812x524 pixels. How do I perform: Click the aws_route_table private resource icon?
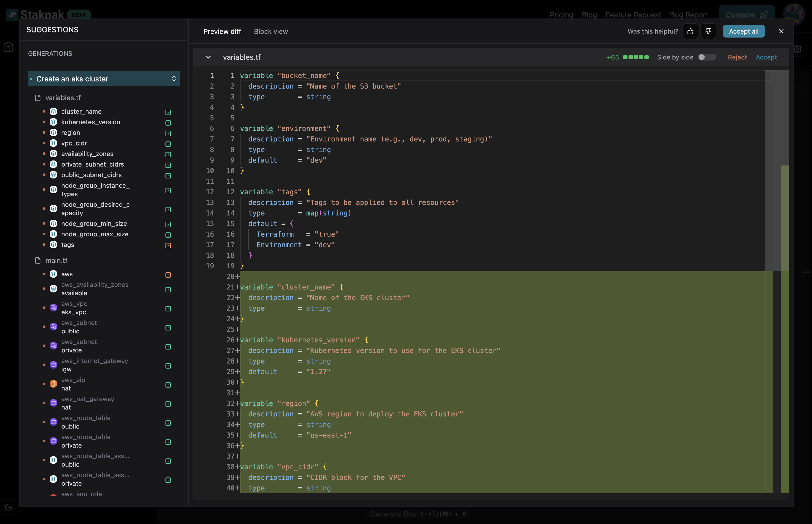pyautogui.click(x=53, y=441)
